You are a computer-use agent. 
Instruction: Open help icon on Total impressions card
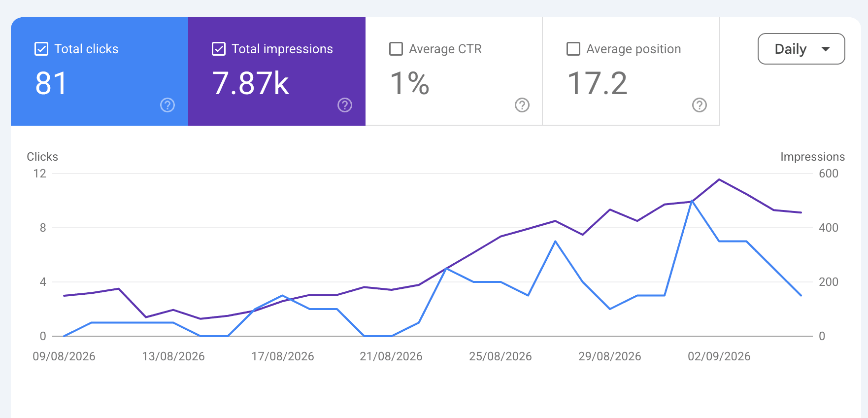tap(345, 105)
